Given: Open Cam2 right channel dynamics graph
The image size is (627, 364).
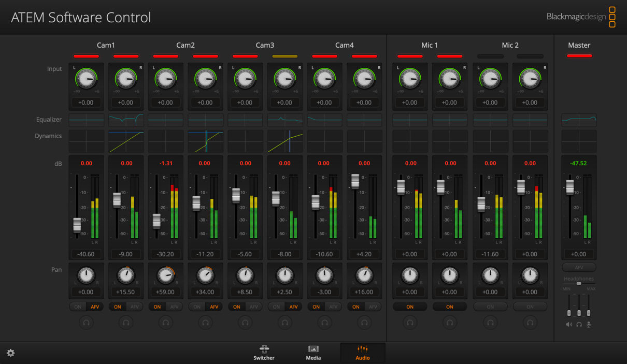Looking at the screenshot, I should point(205,141).
